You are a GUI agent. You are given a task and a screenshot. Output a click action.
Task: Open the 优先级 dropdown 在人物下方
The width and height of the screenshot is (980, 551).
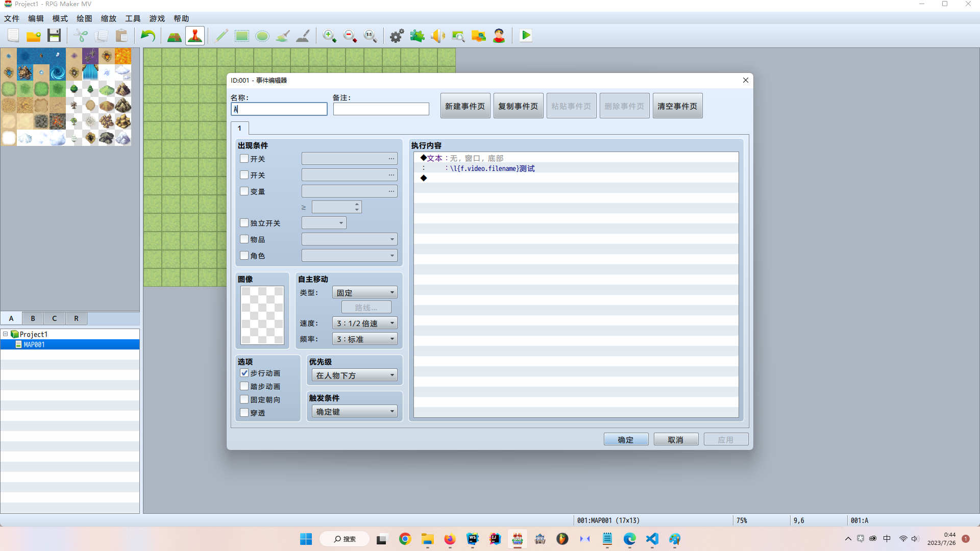355,375
